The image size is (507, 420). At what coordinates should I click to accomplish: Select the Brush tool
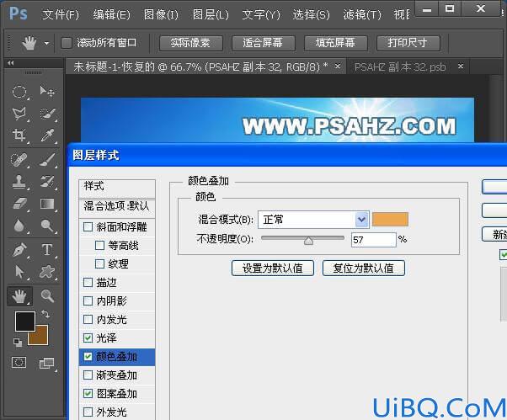point(47,160)
